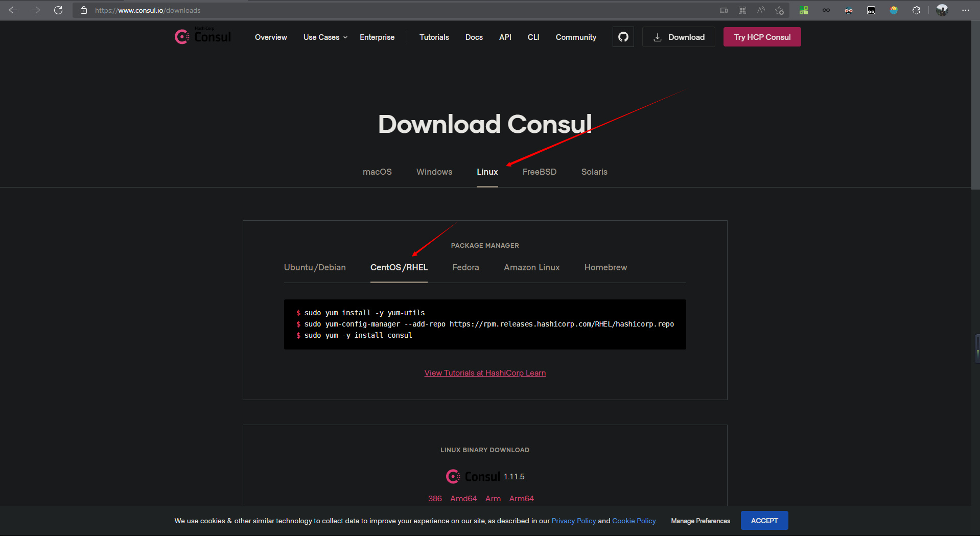Click Manage Preferences in cookie banner
This screenshot has height=536, width=980.
(701, 521)
